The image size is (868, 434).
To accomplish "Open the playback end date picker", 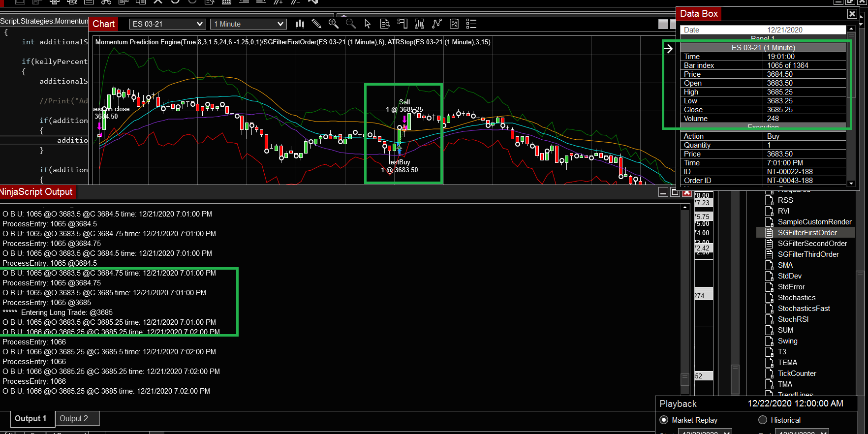I will [x=802, y=431].
